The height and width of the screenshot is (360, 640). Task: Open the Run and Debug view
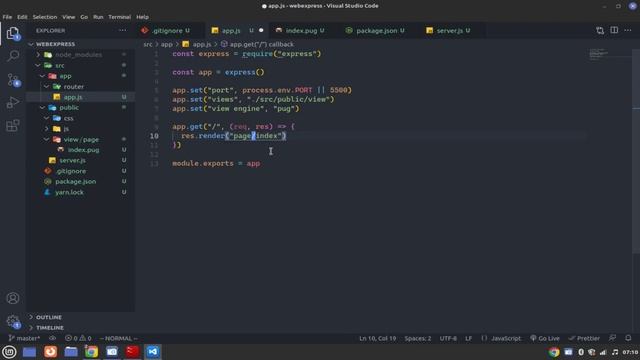(13, 102)
